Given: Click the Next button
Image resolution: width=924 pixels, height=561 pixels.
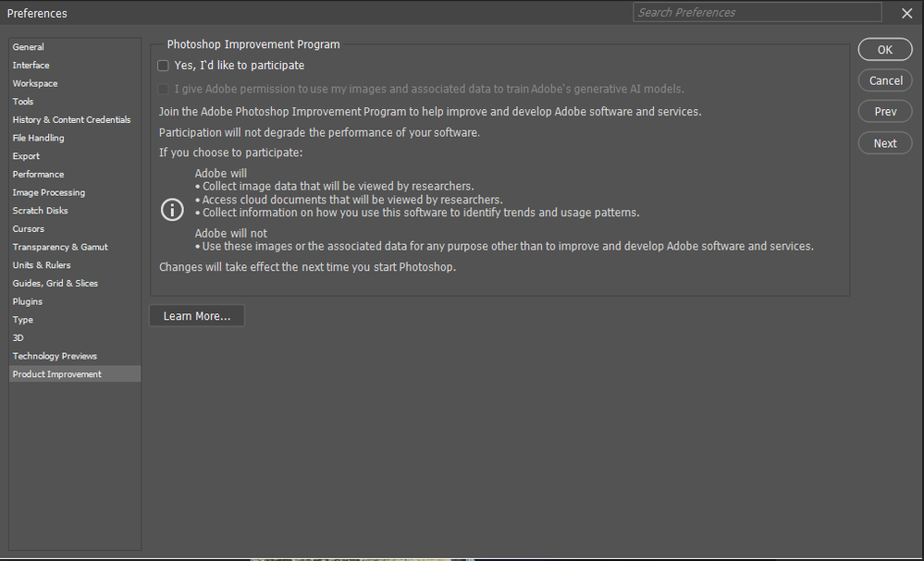Looking at the screenshot, I should [x=885, y=143].
